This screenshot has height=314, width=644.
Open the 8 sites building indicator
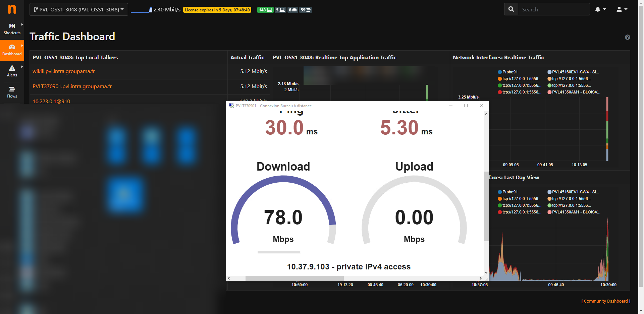tap(292, 10)
